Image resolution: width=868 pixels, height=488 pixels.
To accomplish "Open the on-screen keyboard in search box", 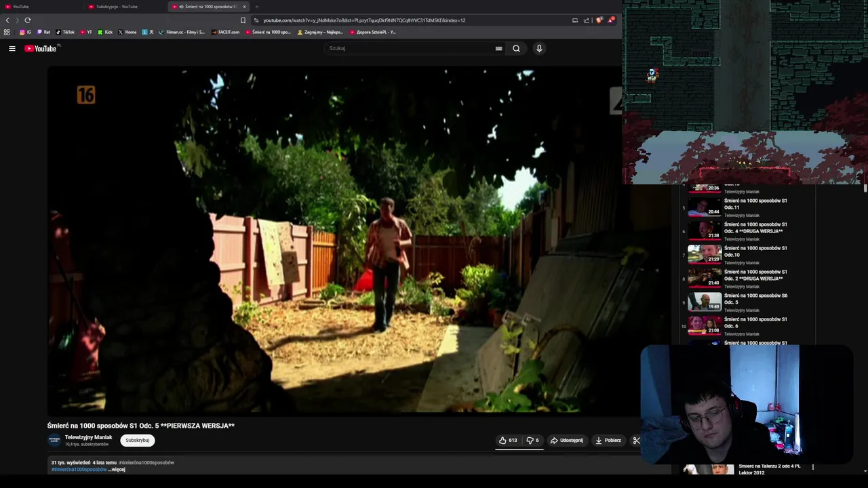I will [x=498, y=48].
